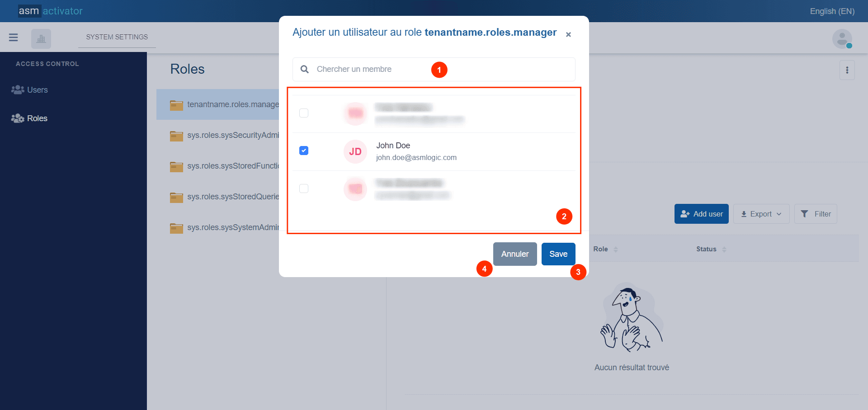The image size is (868, 410).
Task: Open the English (EN) language selector
Action: 832,11
